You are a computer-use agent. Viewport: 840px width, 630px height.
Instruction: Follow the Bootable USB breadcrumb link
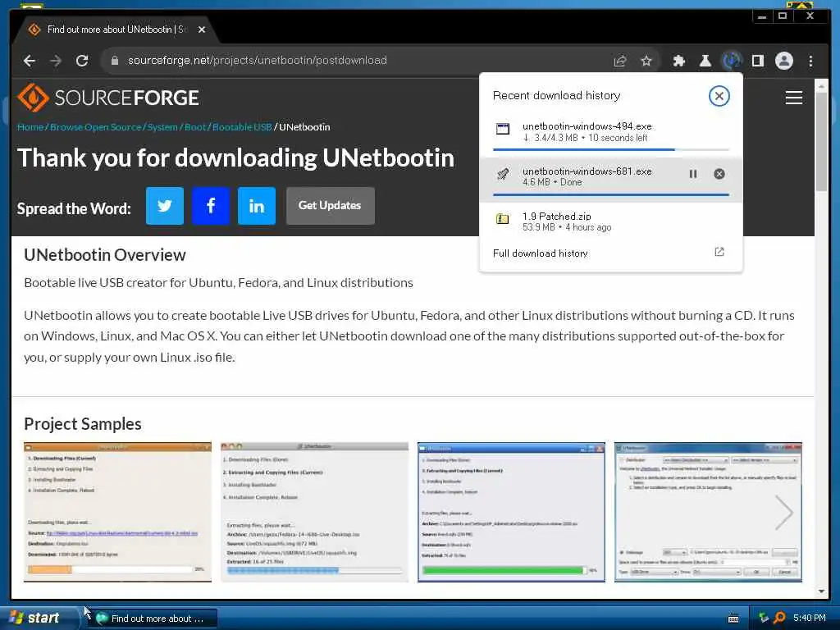pyautogui.click(x=242, y=127)
